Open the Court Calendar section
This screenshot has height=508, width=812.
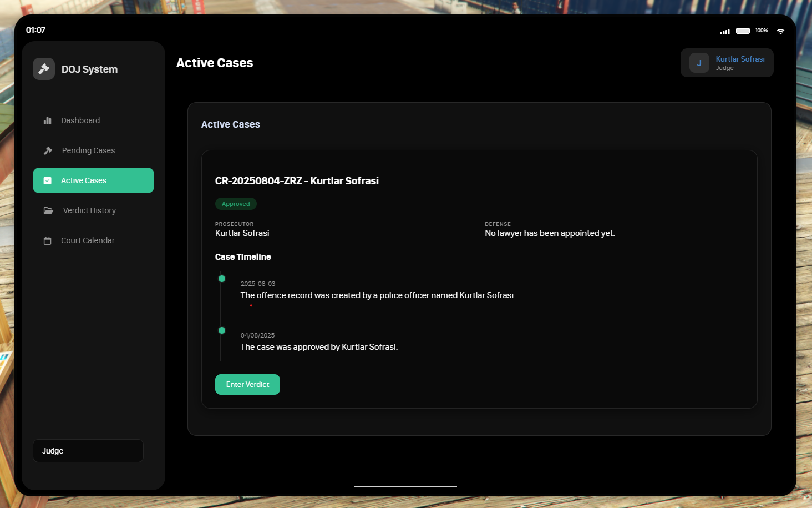pyautogui.click(x=88, y=240)
